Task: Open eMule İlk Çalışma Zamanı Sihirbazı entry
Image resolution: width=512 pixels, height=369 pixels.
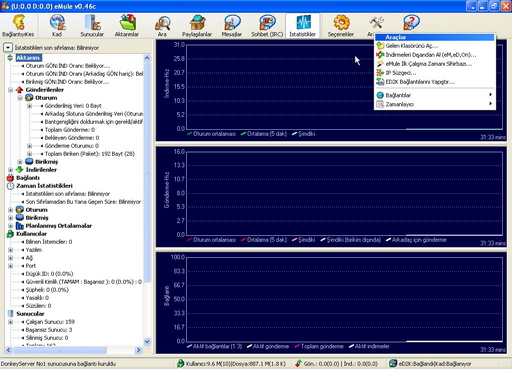Action: (435, 64)
